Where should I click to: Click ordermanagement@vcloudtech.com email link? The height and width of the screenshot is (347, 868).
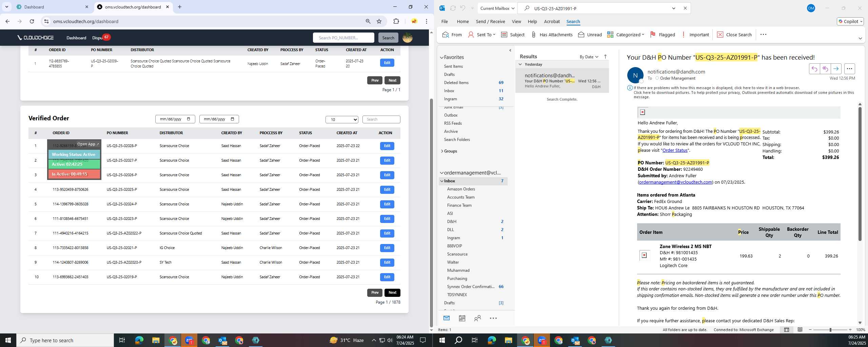click(x=675, y=182)
